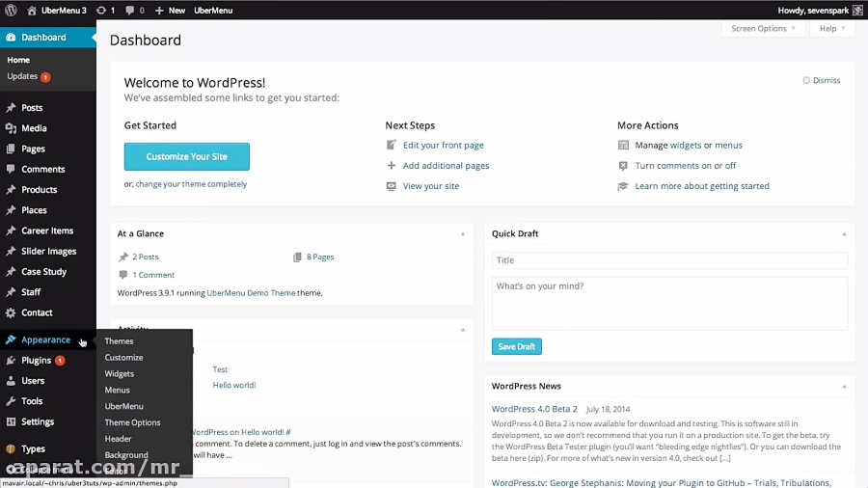This screenshot has width=868, height=488.
Task: Open Header in the Appearance flyout
Action: 118,438
